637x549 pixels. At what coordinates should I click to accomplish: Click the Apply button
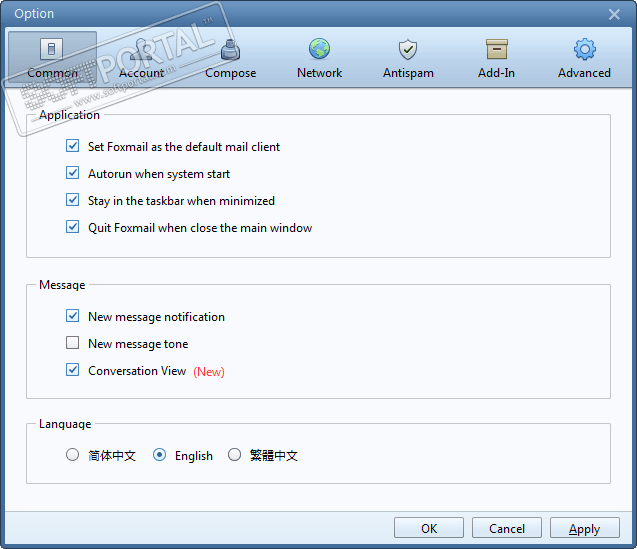(x=585, y=528)
